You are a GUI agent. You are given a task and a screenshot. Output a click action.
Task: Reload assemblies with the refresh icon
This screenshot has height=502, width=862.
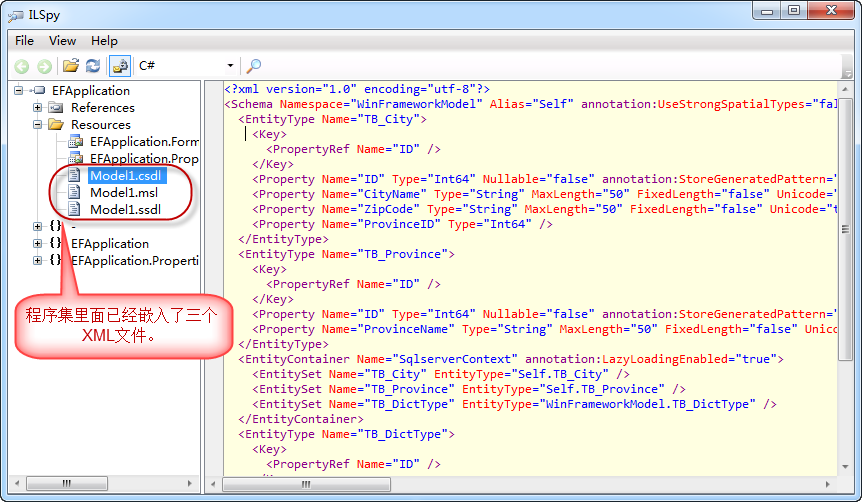coord(93,66)
